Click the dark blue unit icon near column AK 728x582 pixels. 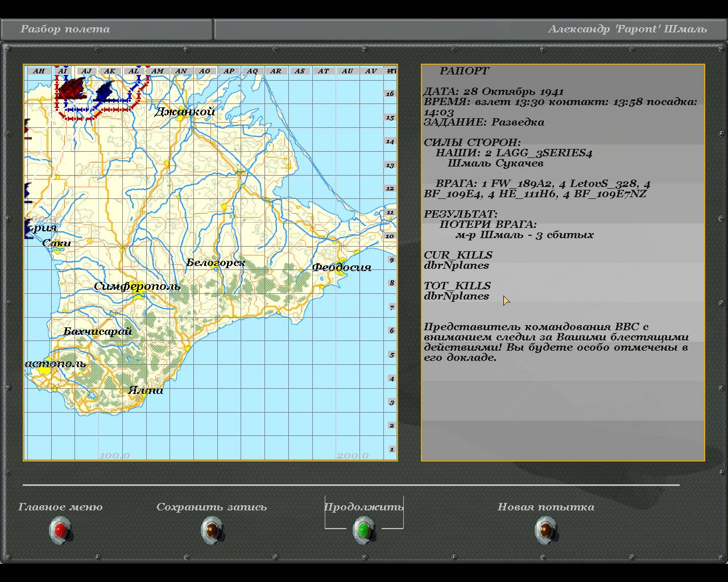click(105, 90)
